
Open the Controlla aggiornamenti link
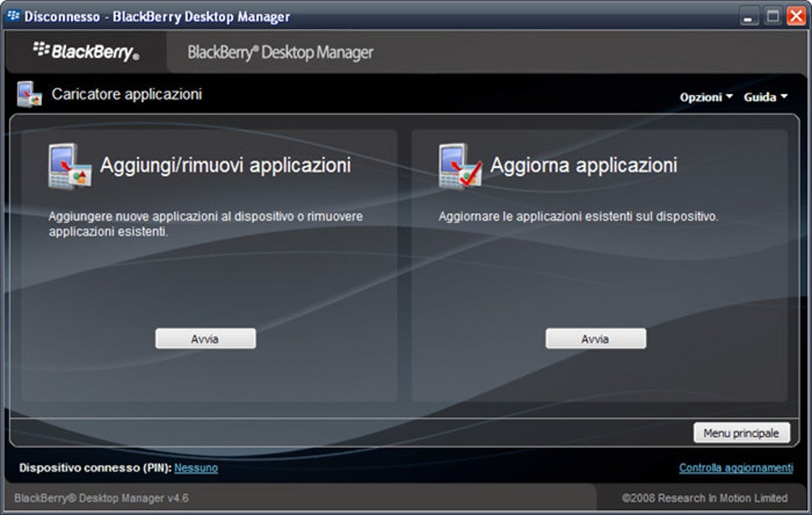(736, 467)
